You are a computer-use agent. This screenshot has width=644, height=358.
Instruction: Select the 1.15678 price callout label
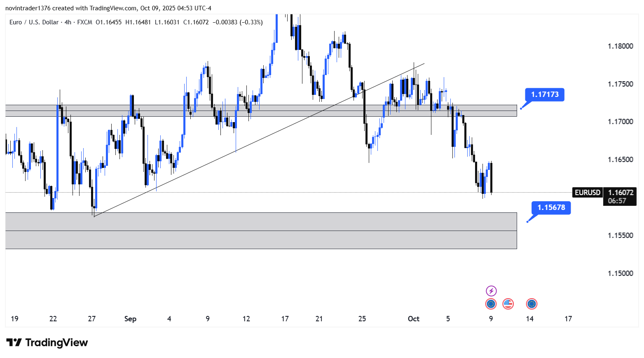click(551, 207)
